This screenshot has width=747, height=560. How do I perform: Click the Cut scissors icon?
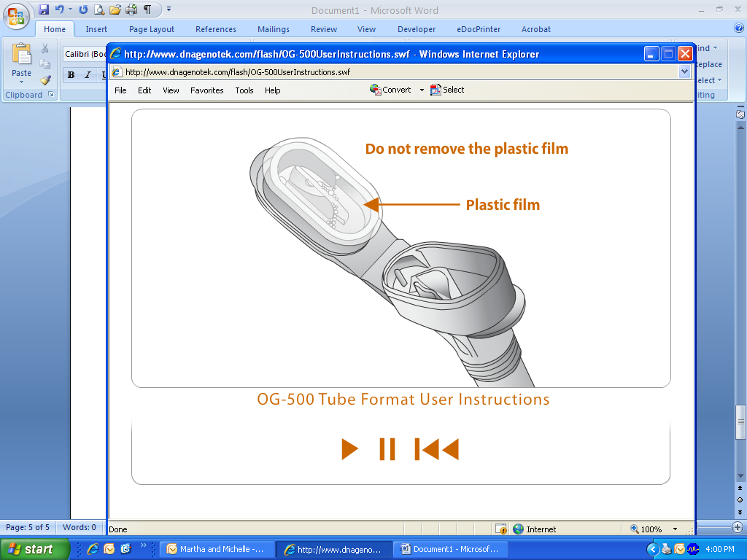(44, 48)
